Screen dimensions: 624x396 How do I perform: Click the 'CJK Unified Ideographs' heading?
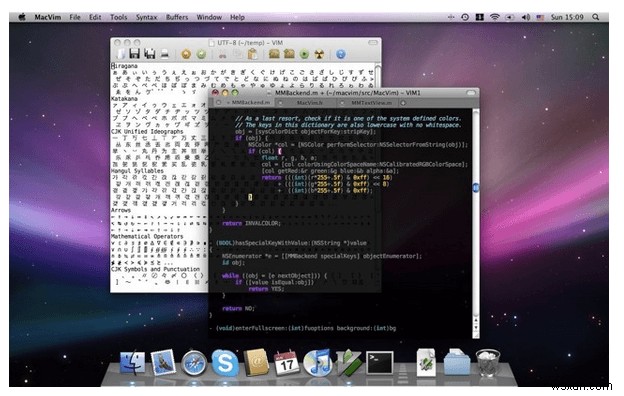point(147,131)
